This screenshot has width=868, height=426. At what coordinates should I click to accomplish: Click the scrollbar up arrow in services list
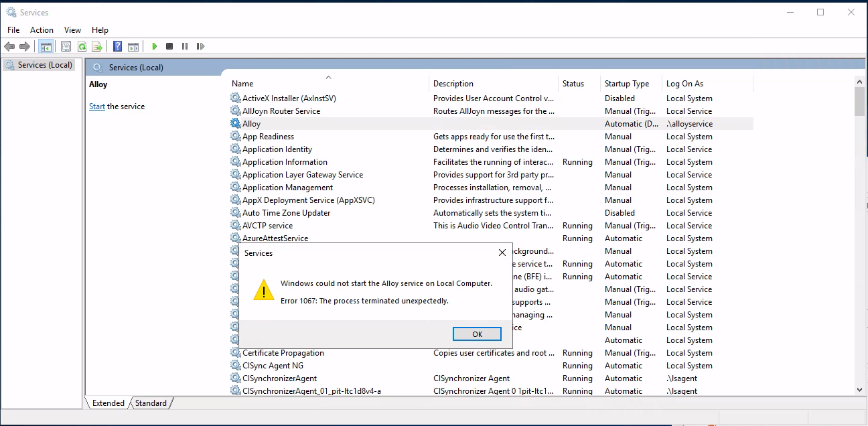[x=859, y=82]
